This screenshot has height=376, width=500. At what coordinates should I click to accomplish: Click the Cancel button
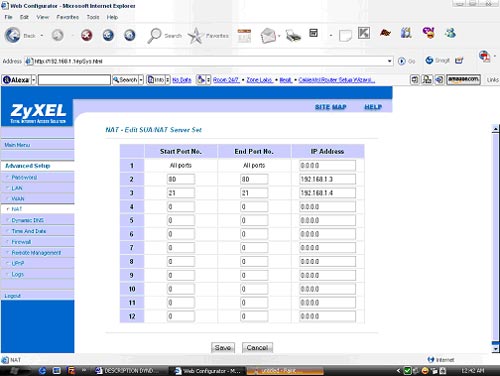(x=257, y=347)
